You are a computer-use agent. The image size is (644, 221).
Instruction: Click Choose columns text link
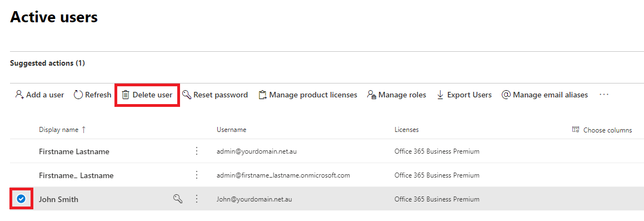[x=607, y=130]
